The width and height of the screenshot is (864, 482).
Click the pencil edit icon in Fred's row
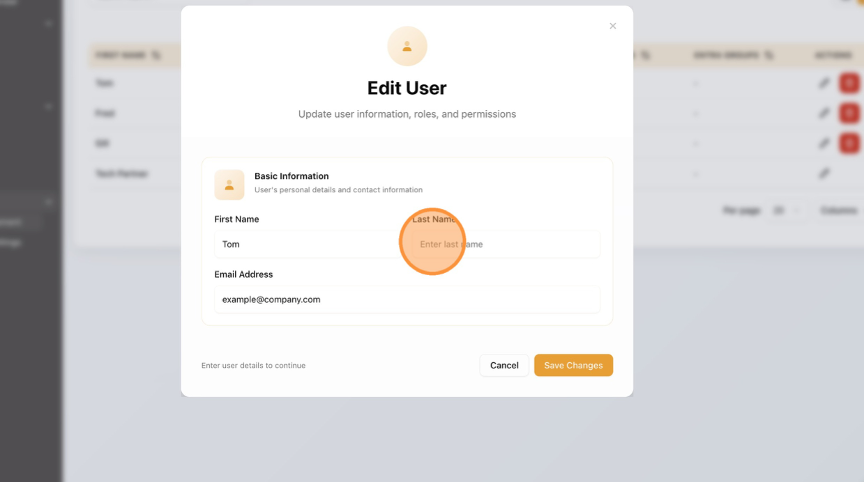(x=824, y=113)
